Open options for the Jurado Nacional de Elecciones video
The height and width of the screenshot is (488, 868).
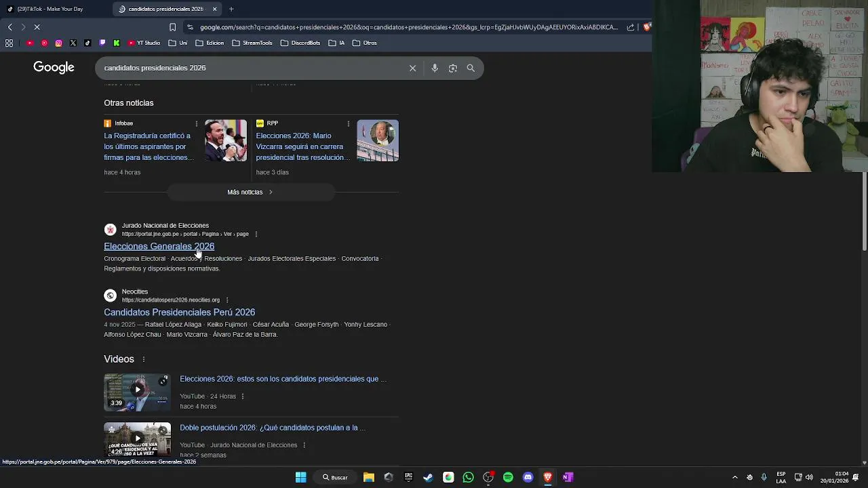tap(304, 445)
